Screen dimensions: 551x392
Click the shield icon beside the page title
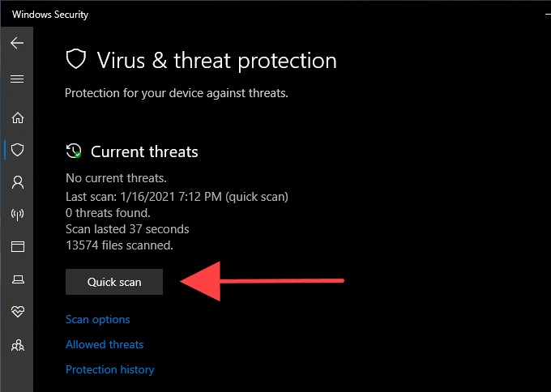tap(75, 59)
